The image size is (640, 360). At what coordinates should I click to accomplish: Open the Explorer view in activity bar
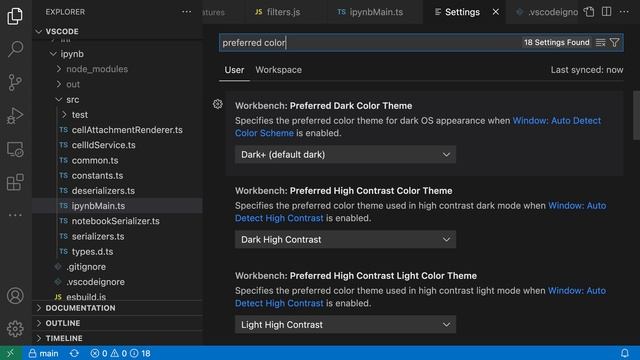(15, 16)
